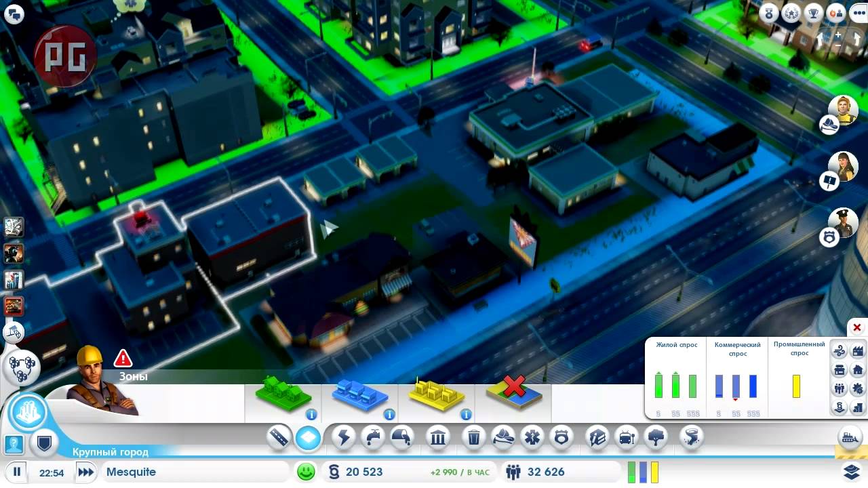Set the speed to fast forward
Image resolution: width=868 pixels, height=488 pixels.
[85, 472]
